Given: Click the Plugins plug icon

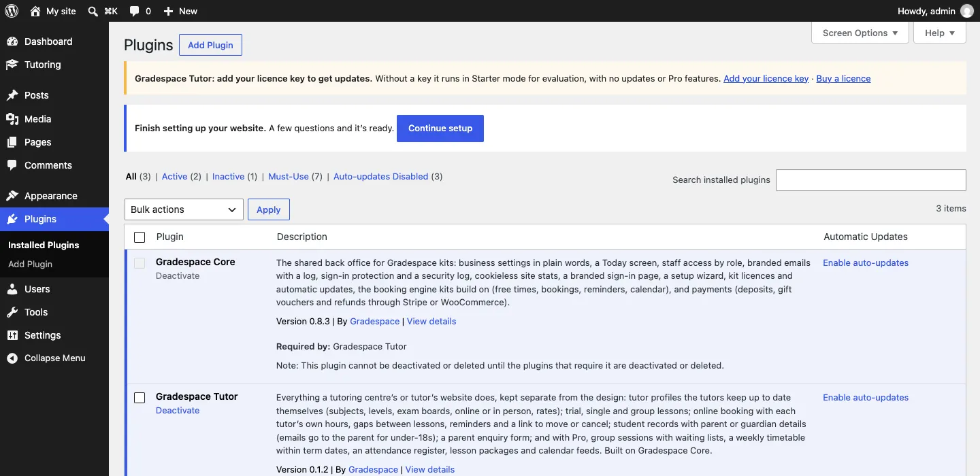Looking at the screenshot, I should point(12,219).
